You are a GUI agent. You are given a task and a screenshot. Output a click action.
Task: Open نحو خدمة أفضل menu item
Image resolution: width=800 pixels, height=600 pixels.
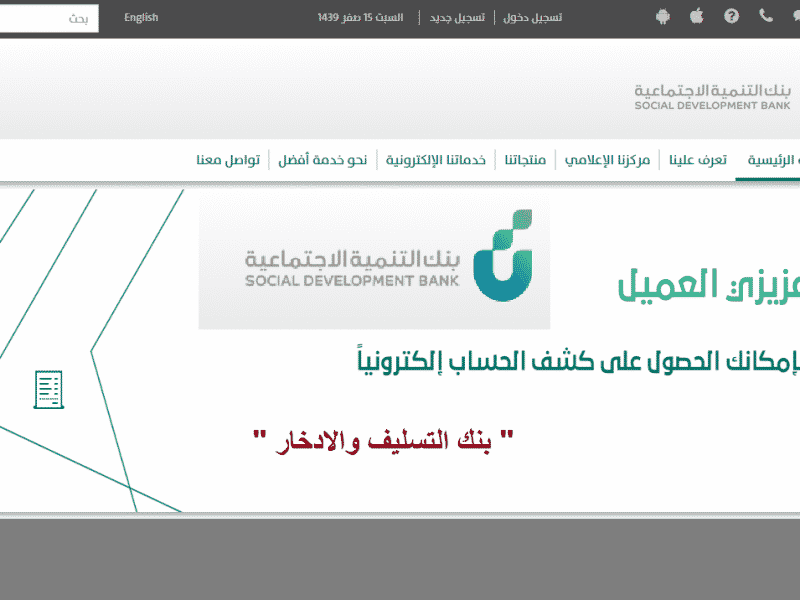coord(322,160)
